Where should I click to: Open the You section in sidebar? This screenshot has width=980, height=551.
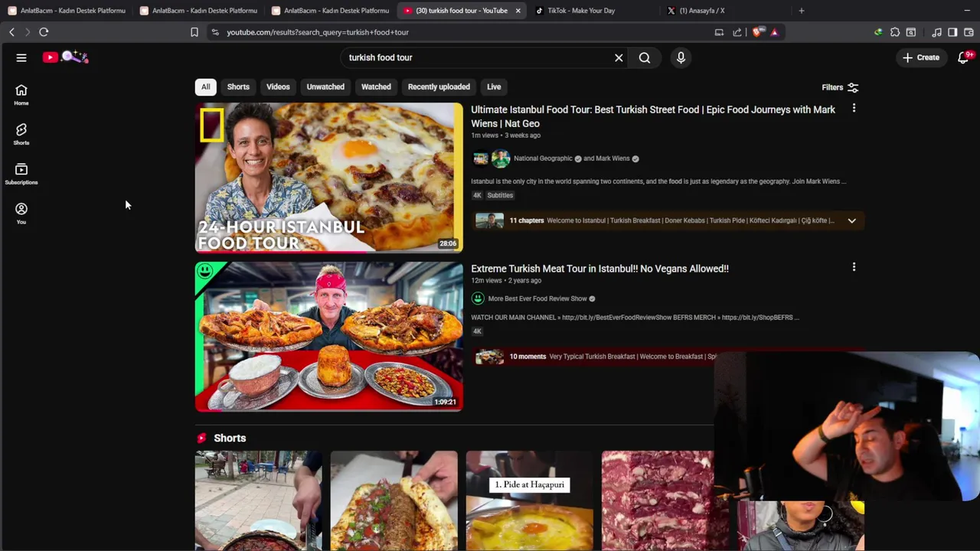21,214
